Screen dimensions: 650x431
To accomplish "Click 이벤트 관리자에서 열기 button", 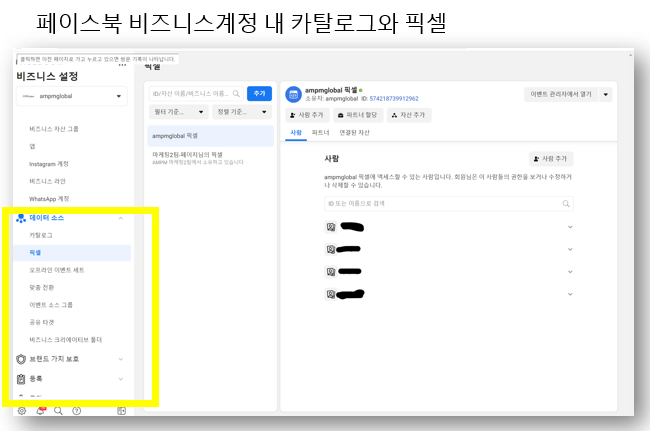I will coord(561,94).
